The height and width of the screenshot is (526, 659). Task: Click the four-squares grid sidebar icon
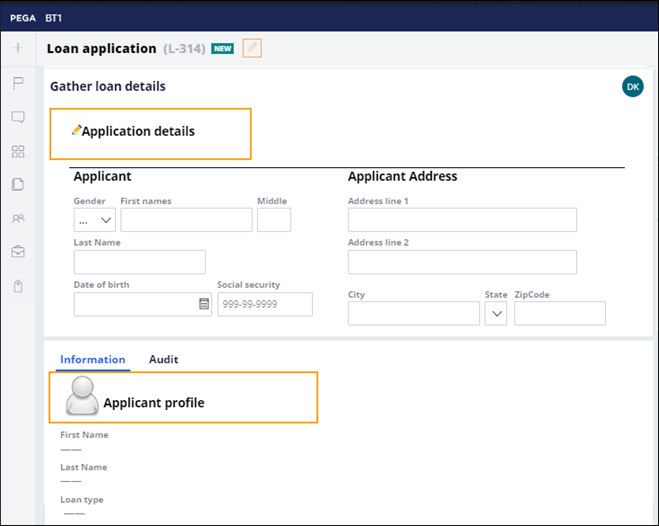pos(18,151)
